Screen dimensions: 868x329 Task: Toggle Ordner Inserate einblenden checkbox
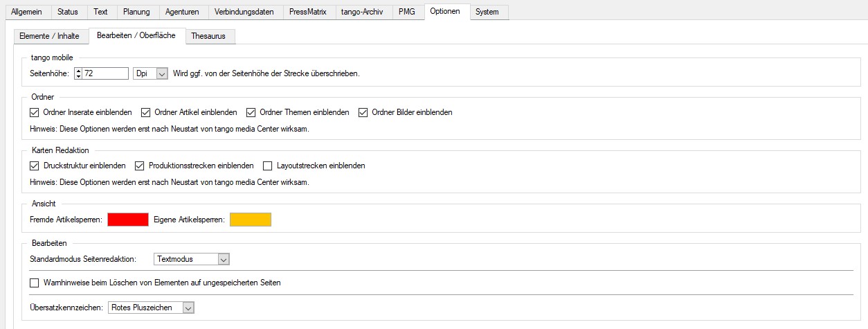35,112
